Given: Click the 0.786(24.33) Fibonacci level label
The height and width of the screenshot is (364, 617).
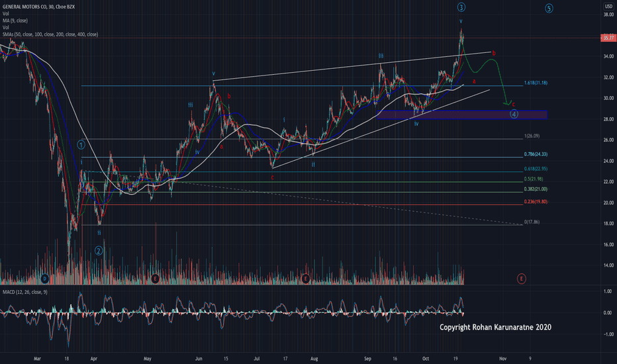Looking at the screenshot, I should point(536,154).
